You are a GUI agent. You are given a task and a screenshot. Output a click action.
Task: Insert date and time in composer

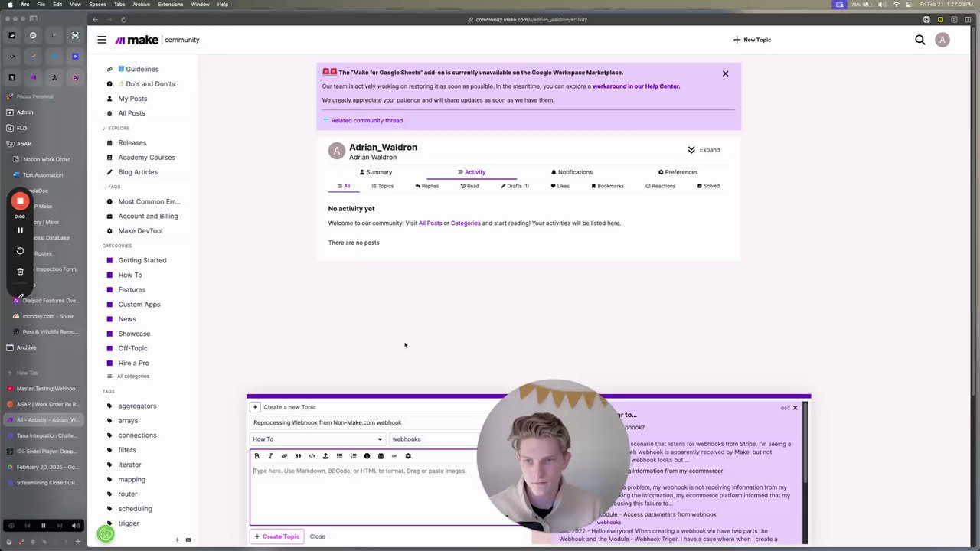point(381,456)
